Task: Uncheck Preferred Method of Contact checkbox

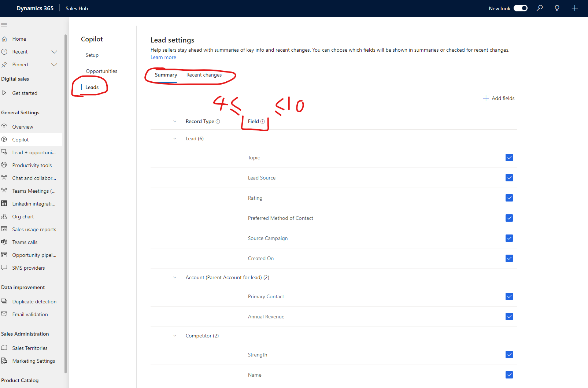Action: pos(509,218)
